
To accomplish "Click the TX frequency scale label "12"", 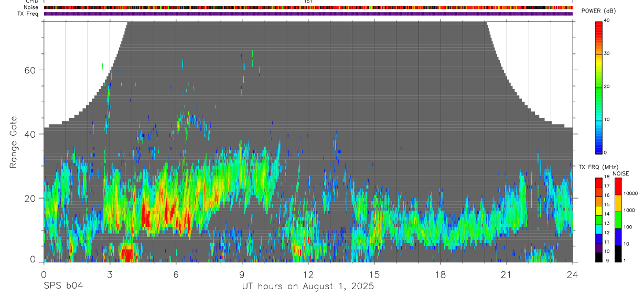I will [x=607, y=233].
